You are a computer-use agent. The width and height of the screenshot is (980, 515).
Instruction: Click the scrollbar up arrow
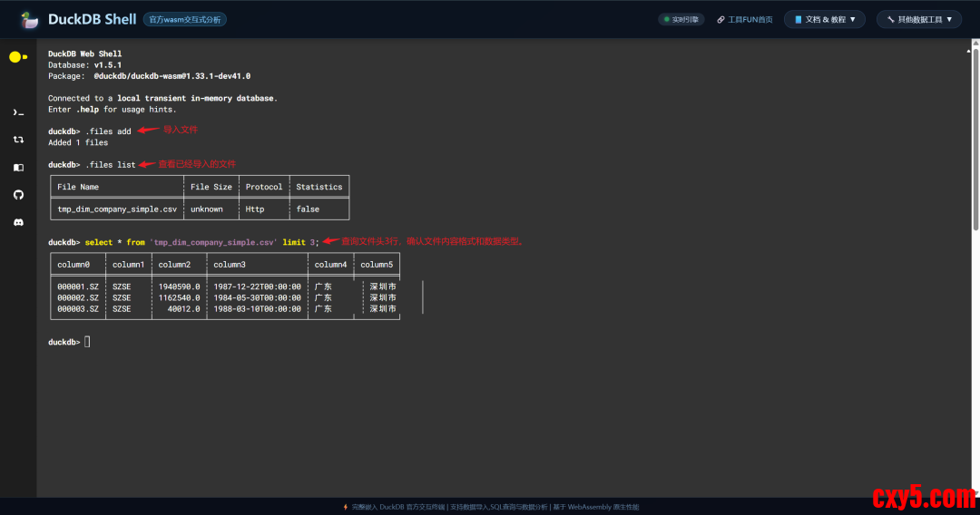975,43
